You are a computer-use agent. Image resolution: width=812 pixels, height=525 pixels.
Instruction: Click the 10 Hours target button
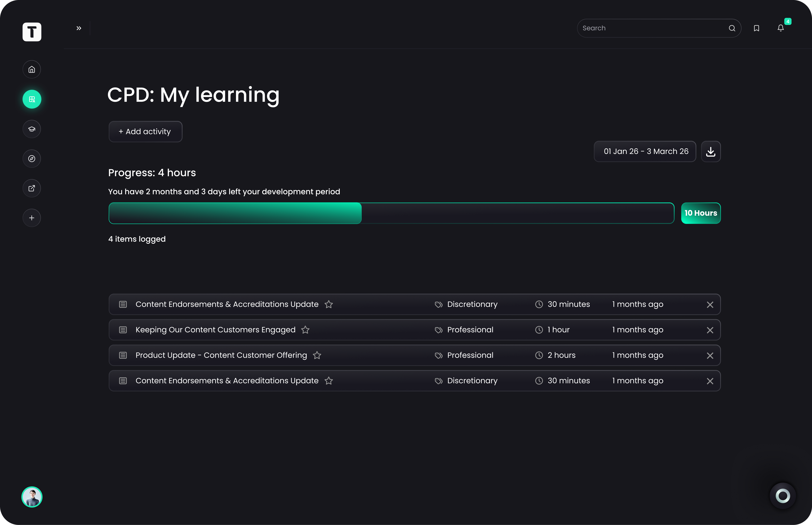pos(701,213)
